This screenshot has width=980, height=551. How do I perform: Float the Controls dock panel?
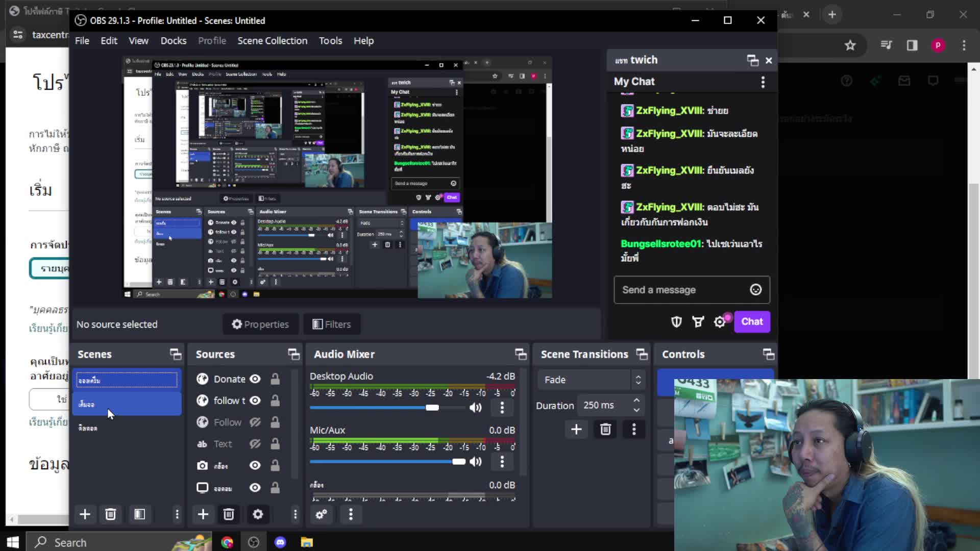[769, 354]
